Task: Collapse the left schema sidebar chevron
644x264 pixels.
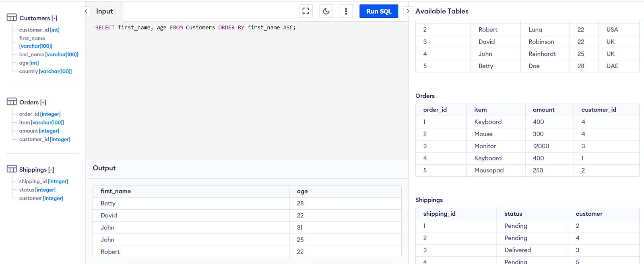Action: 86,11
